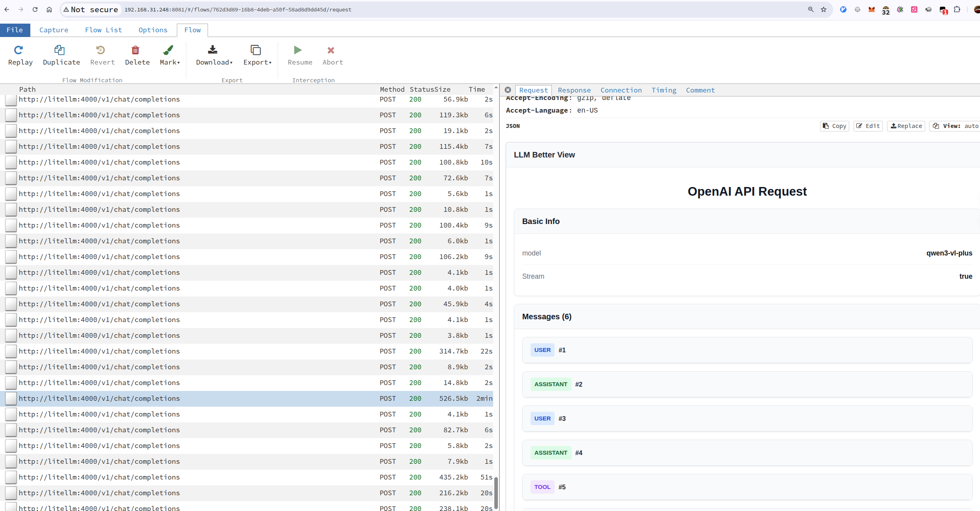Click the Edit JSON button
The height and width of the screenshot is (511, 980).
pos(868,126)
